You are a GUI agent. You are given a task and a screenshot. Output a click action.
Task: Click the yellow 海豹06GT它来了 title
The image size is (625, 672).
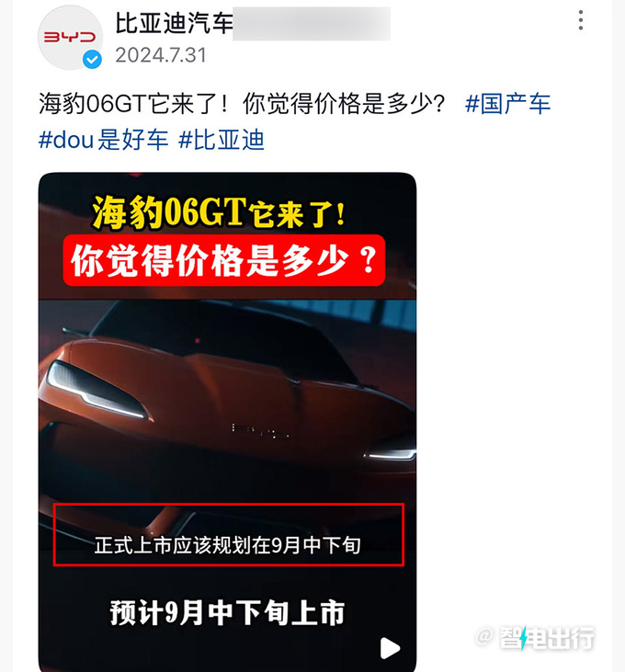[219, 211]
